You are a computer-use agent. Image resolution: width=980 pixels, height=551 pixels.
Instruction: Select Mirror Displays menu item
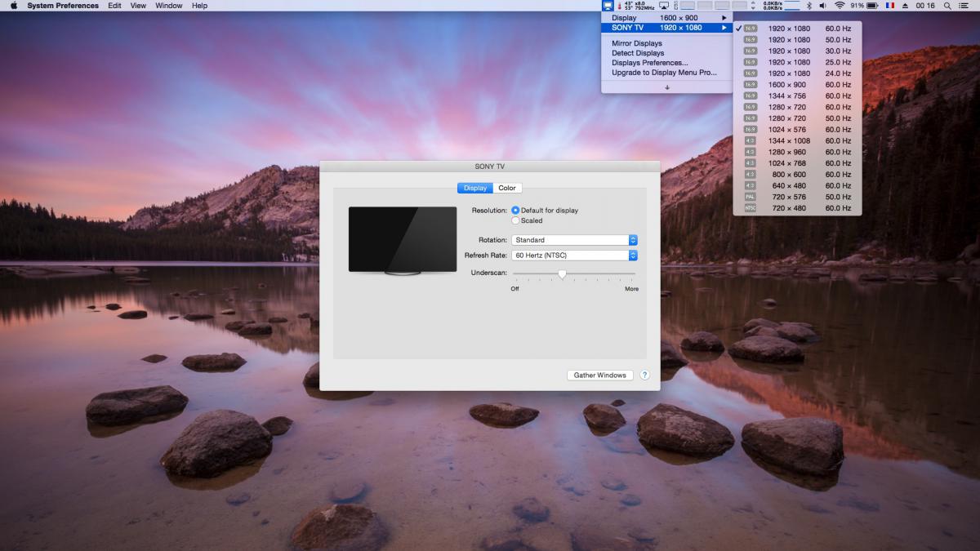(637, 43)
